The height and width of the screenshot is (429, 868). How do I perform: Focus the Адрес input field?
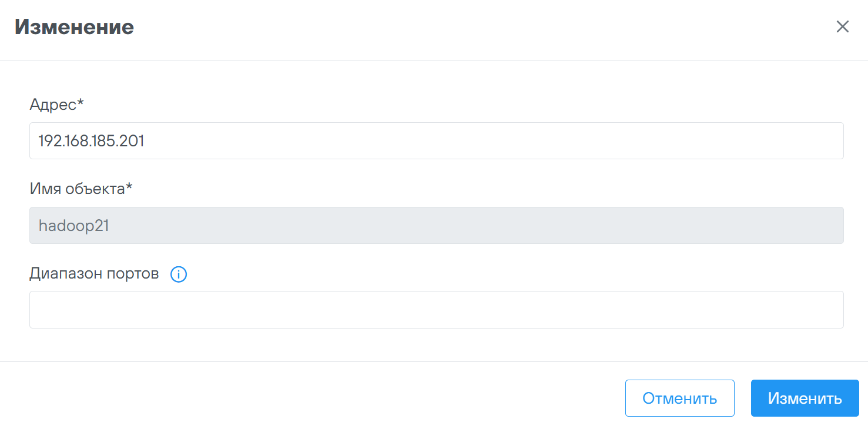click(x=436, y=141)
